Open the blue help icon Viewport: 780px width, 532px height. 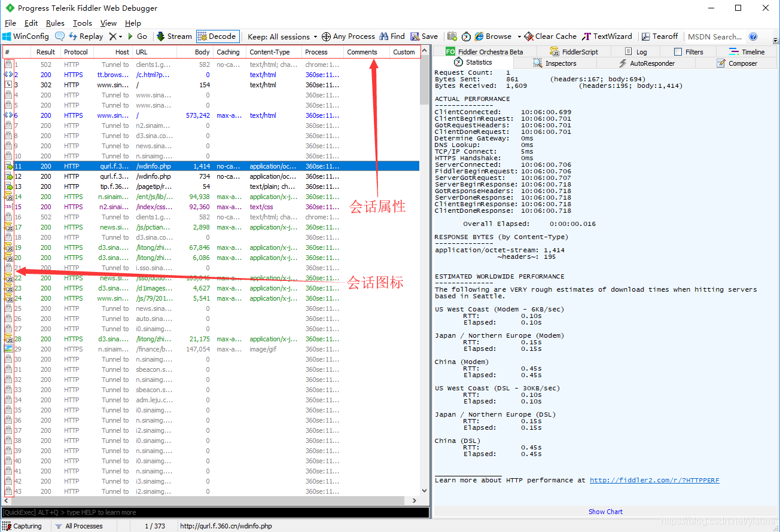click(x=753, y=36)
